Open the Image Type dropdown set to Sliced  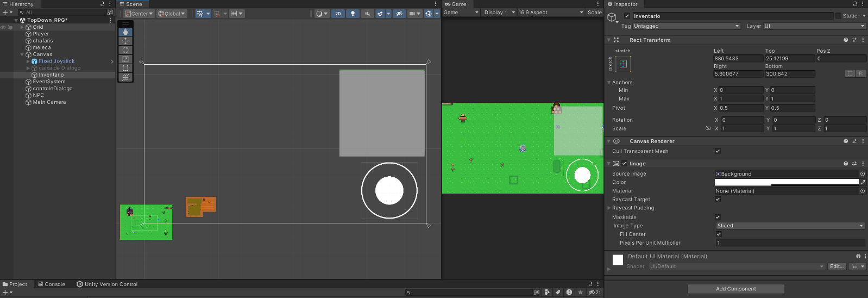789,226
